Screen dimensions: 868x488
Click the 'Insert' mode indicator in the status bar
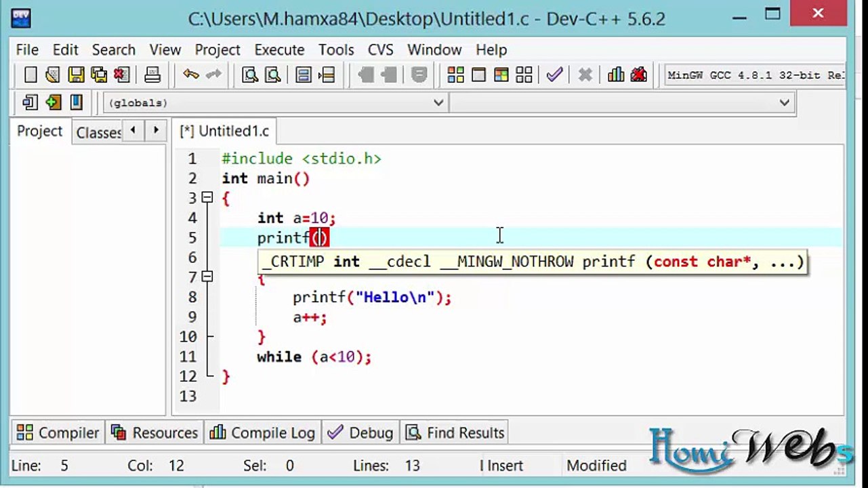pos(501,466)
